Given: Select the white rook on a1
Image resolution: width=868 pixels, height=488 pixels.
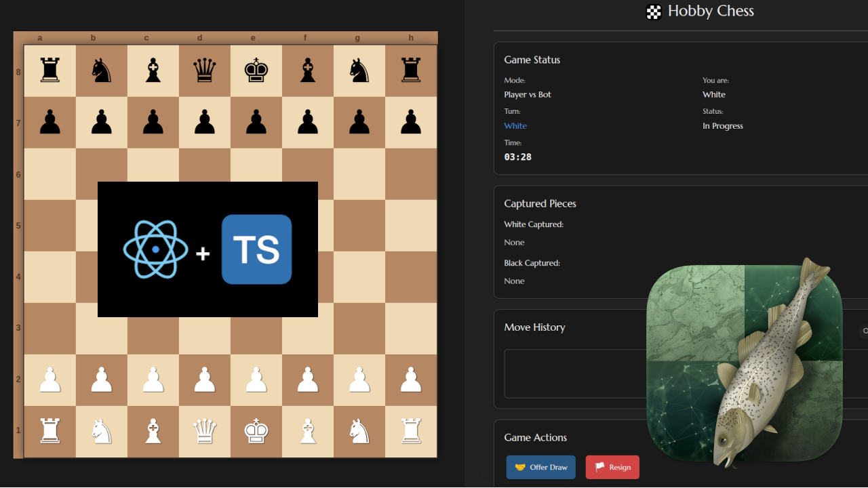Looking at the screenshot, I should [x=50, y=432].
